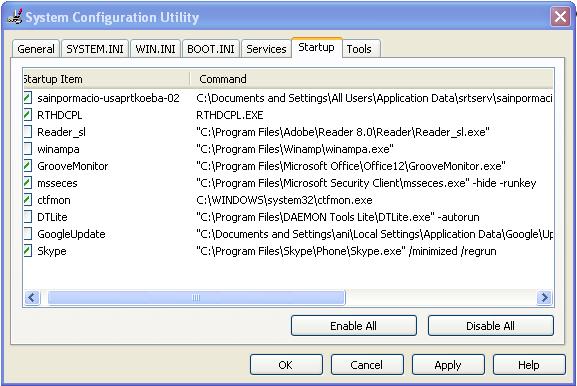577x386 pixels.
Task: Check the DTLite startup checkbox
Action: coord(28,217)
